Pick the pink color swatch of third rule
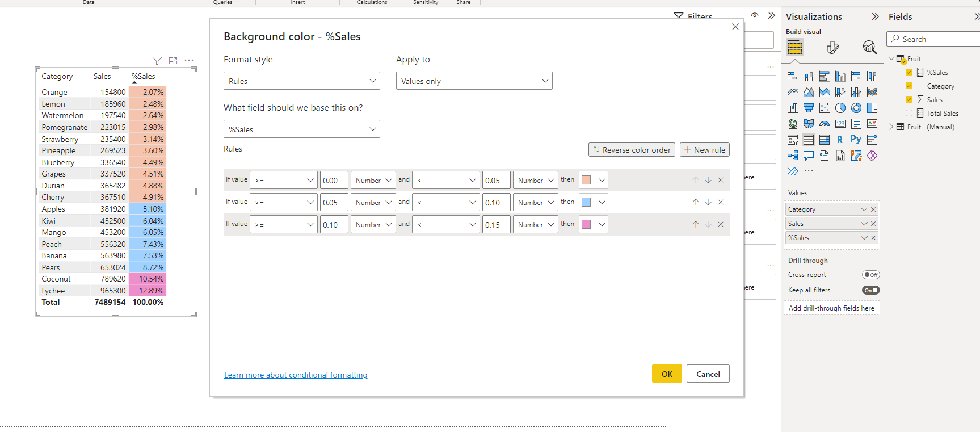Viewport: 980px width, 432px height. click(586, 224)
